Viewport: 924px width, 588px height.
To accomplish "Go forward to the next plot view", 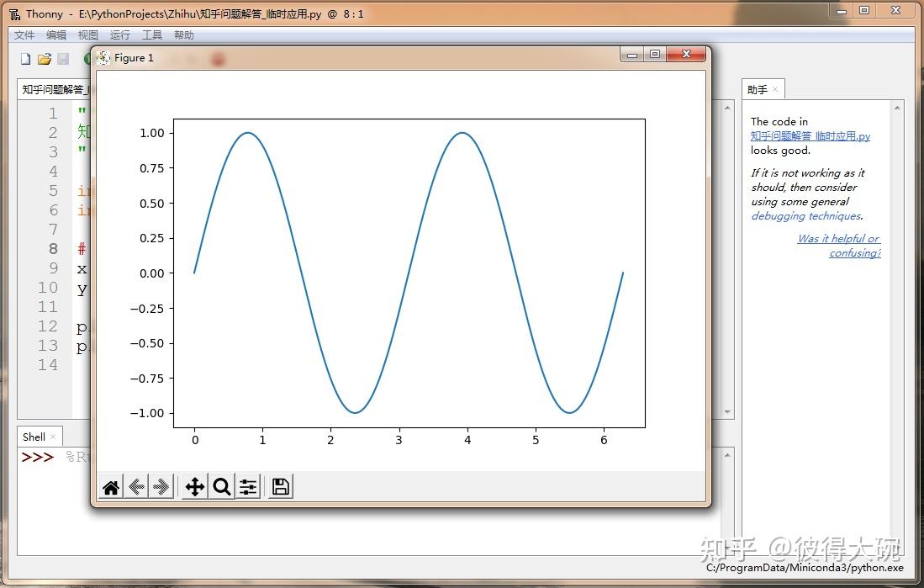I will [x=162, y=485].
